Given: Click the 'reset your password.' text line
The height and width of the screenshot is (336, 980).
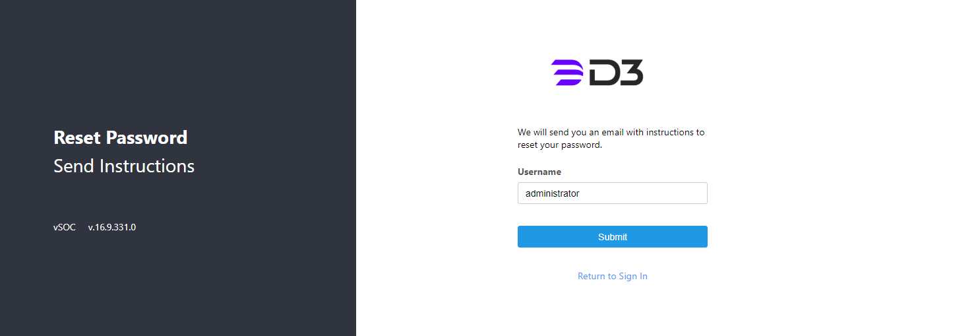Looking at the screenshot, I should (x=560, y=145).
